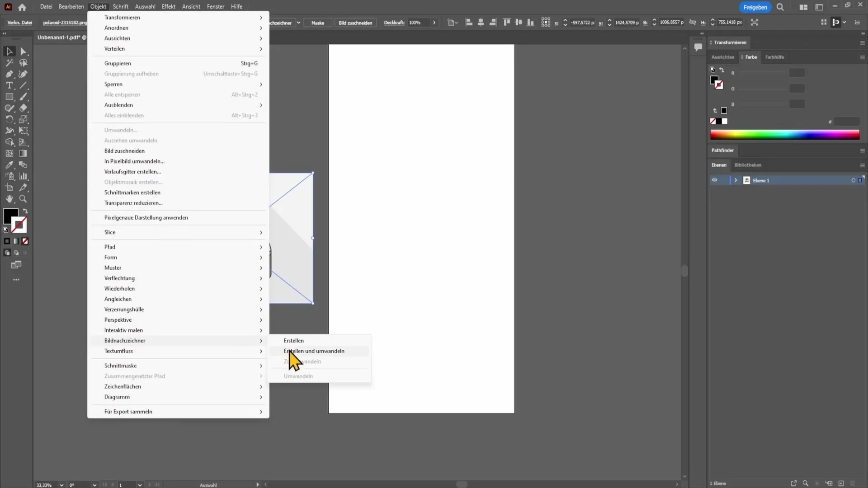Click the swap fill and stroke arrow
The height and width of the screenshot is (488, 868).
(26, 211)
